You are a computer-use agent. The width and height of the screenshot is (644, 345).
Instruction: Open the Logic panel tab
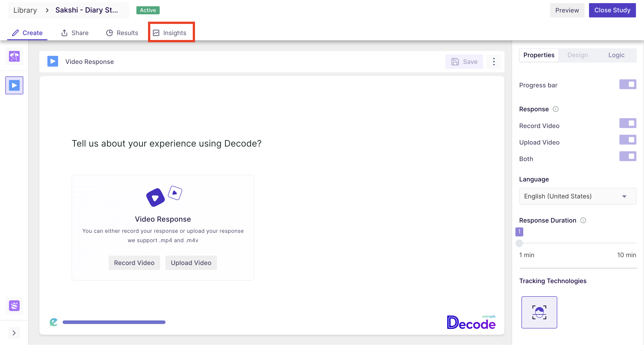(x=616, y=55)
